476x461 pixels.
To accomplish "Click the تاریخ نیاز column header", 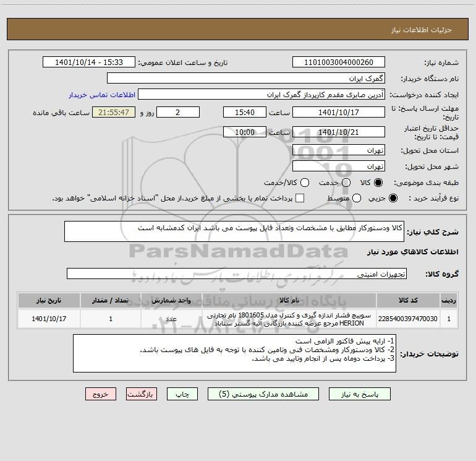I will pyautogui.click(x=49, y=300).
